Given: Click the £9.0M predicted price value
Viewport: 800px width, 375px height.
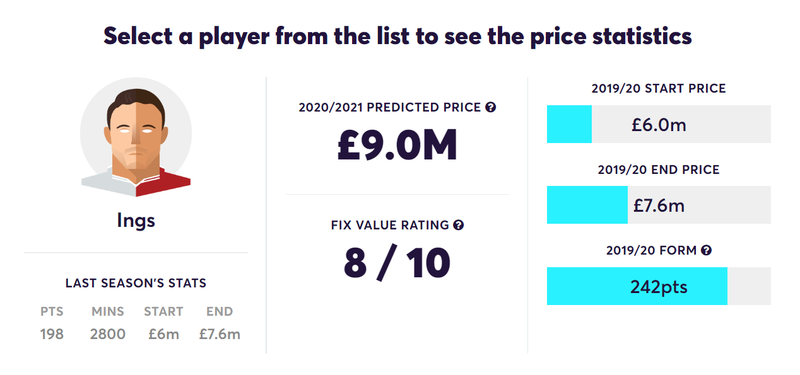Looking at the screenshot, I should [397, 146].
